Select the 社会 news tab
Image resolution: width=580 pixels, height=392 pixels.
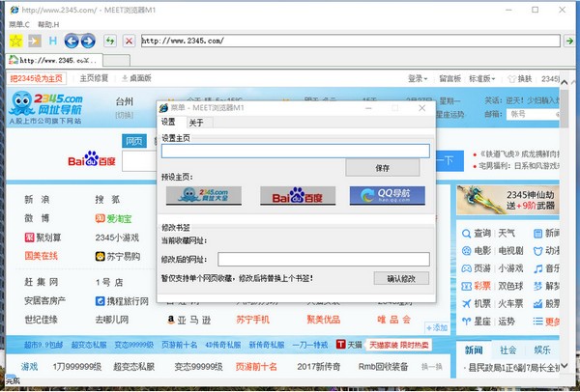tap(507, 350)
